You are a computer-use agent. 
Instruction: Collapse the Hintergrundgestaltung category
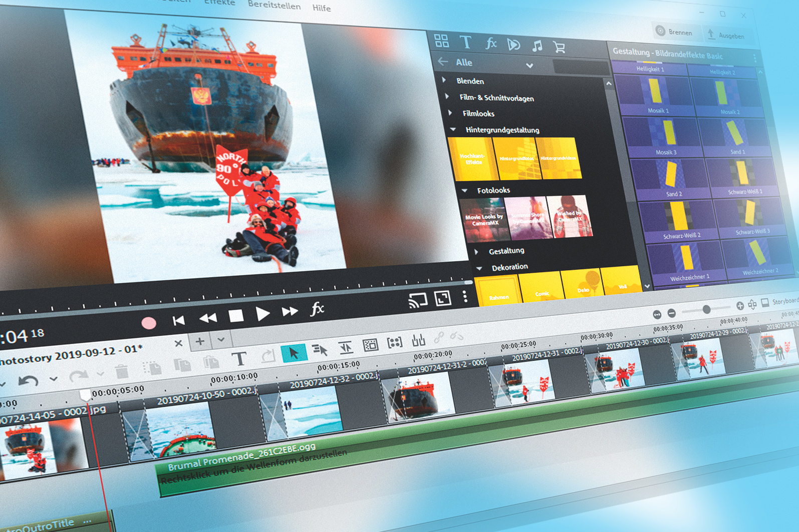coord(453,129)
